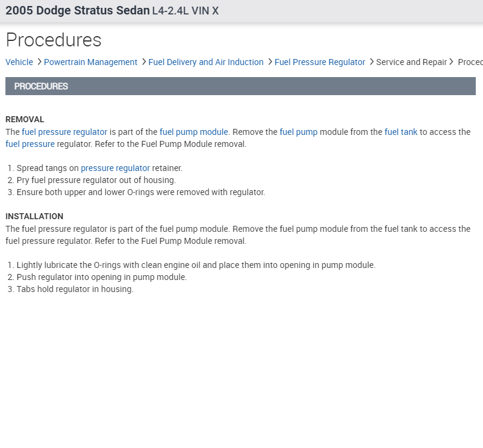The image size is (483, 448).
Task: Click the chevron after Fuel Pressure Regulator breadcrumb
Action: click(371, 62)
